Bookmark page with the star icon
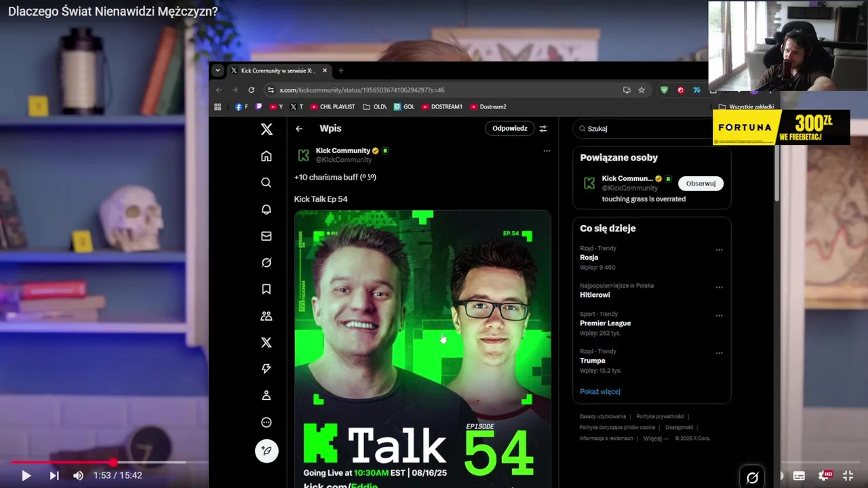 [642, 89]
